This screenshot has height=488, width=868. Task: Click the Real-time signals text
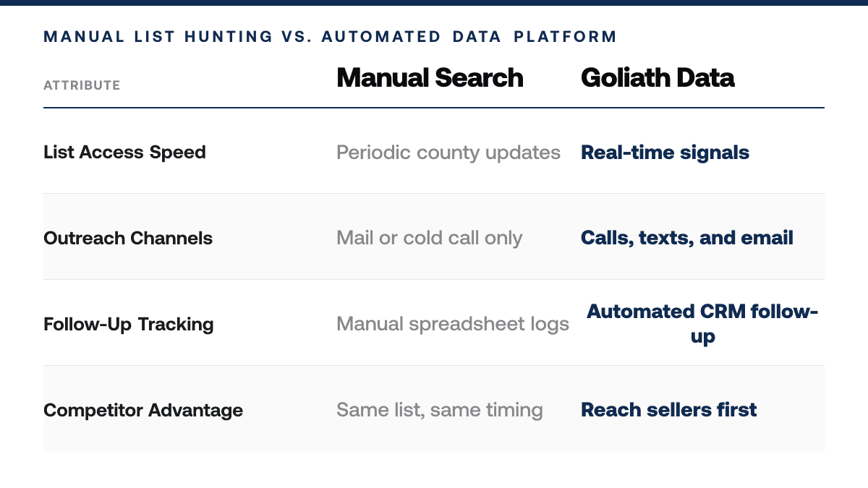665,153
